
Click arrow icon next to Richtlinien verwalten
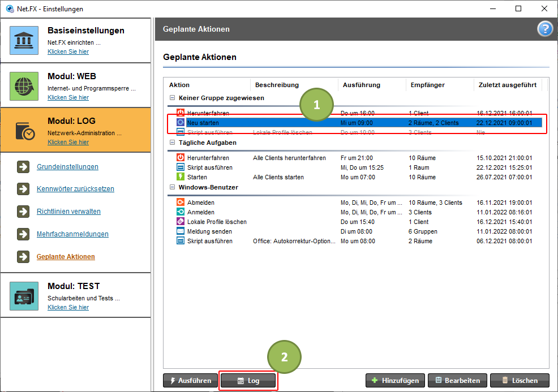23,212
